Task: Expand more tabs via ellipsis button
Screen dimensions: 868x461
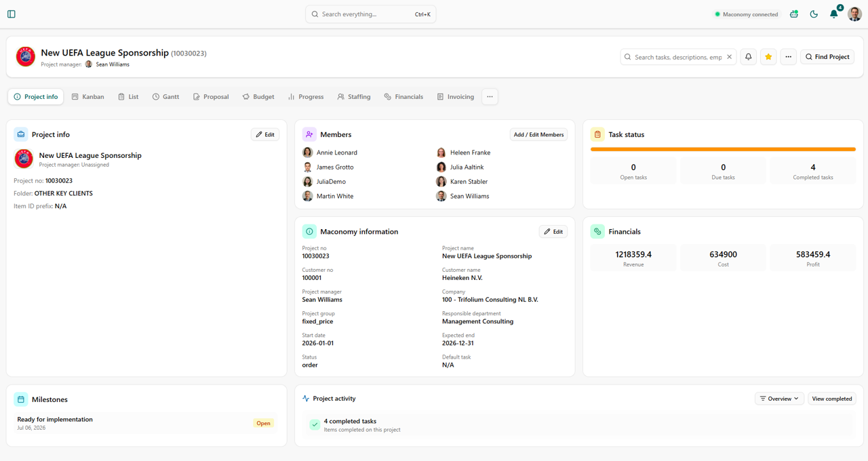Action: 490,97
